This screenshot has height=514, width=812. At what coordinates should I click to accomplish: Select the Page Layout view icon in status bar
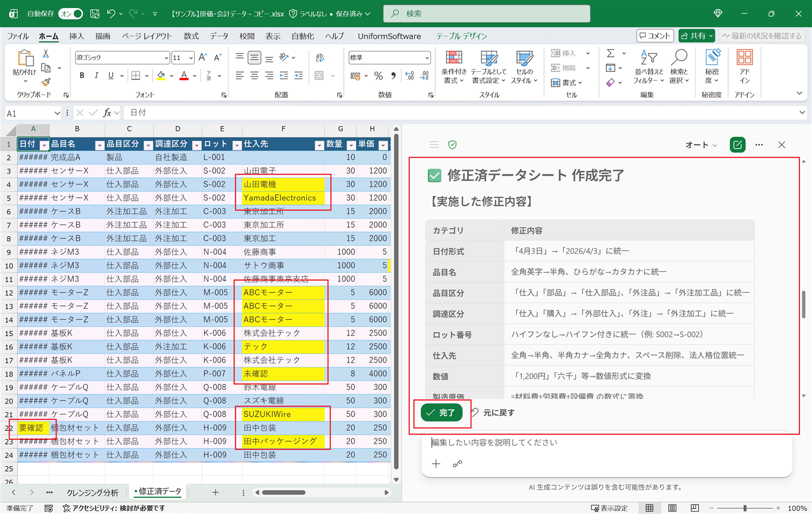coord(672,508)
